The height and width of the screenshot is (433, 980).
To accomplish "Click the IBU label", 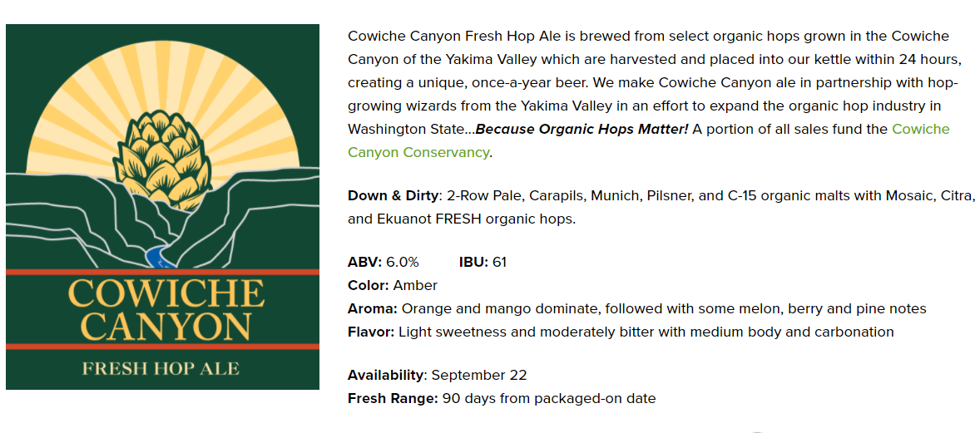I will pyautogui.click(x=473, y=262).
